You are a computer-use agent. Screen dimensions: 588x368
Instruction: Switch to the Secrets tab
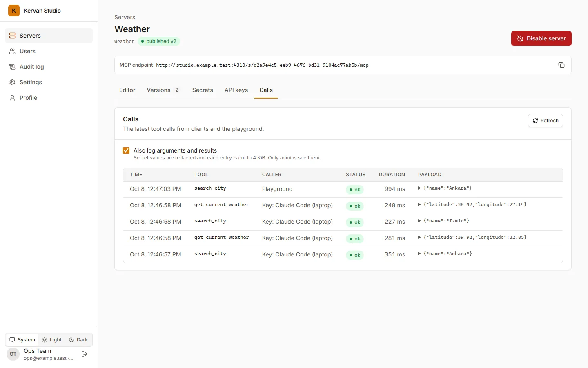coord(203,90)
